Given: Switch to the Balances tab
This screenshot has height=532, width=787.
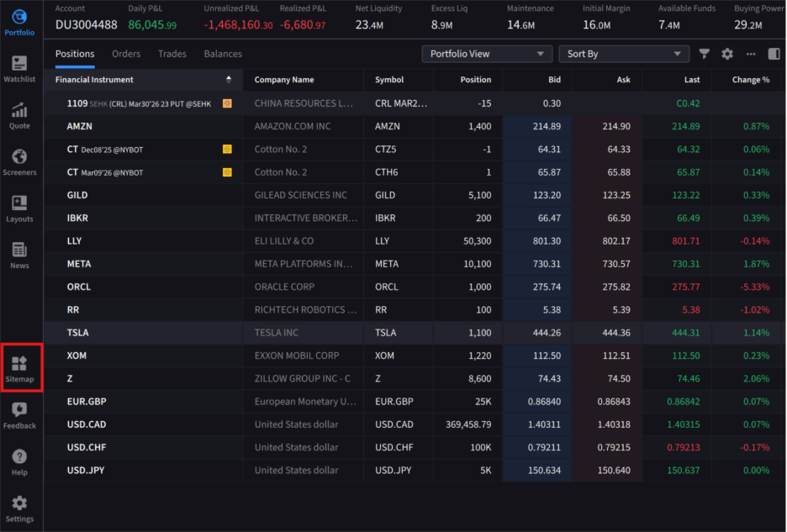Looking at the screenshot, I should pyautogui.click(x=222, y=53).
